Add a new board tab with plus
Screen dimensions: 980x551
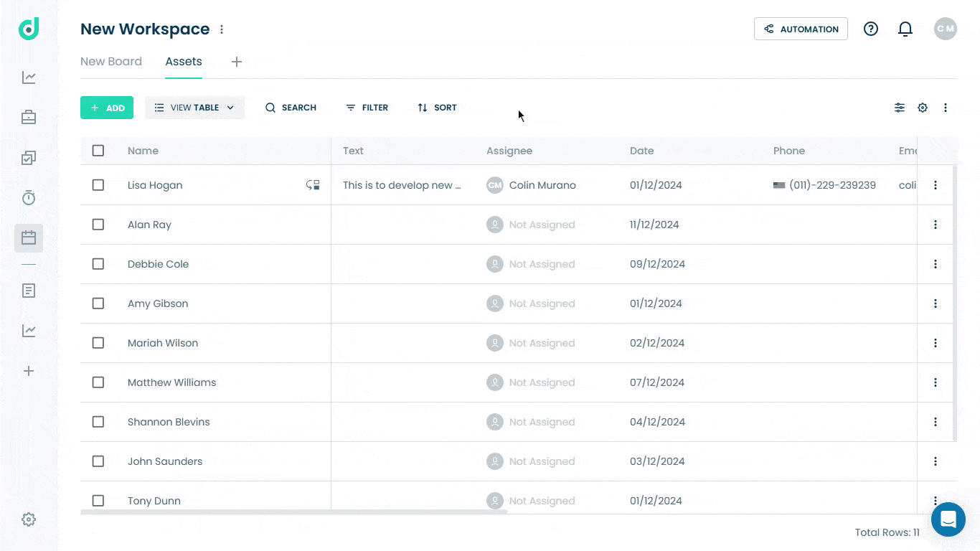point(237,62)
